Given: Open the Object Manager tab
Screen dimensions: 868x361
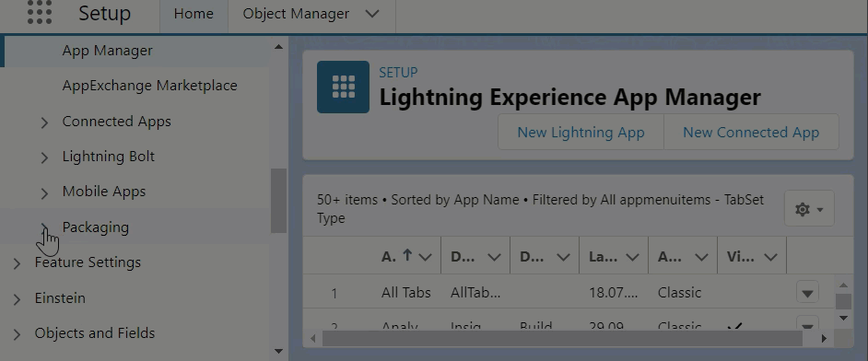Looking at the screenshot, I should click(x=296, y=14).
